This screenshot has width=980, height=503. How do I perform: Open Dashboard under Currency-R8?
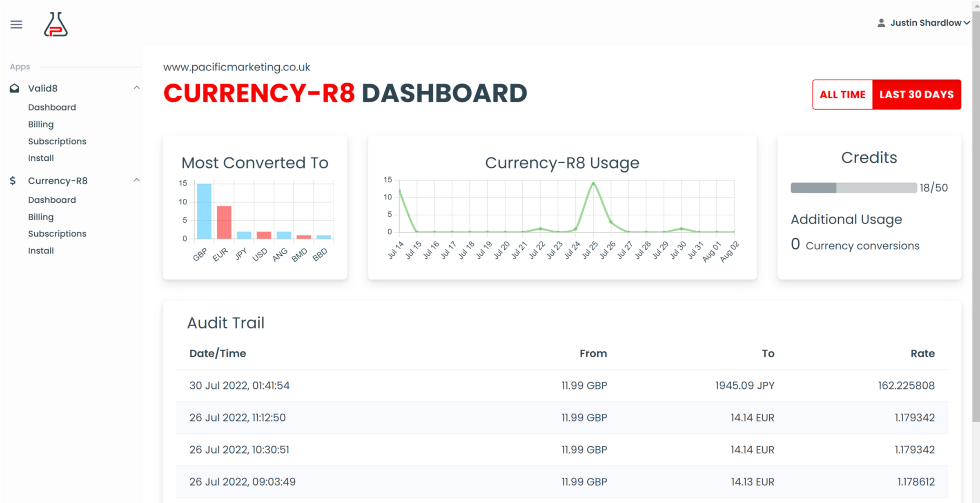point(52,200)
